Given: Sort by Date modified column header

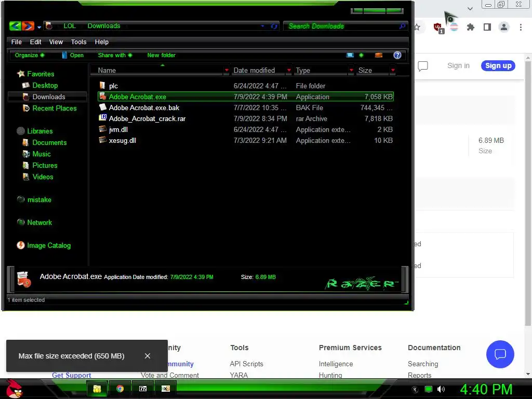Looking at the screenshot, I should [254, 70].
